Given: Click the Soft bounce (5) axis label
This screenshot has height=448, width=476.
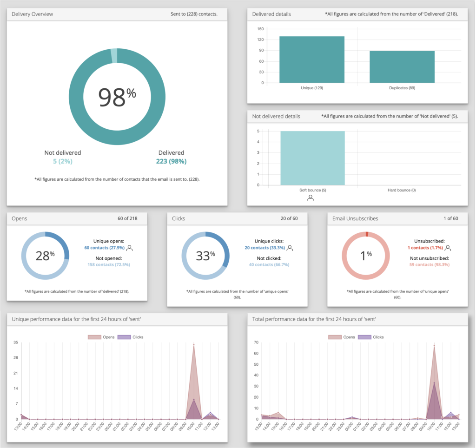Looking at the screenshot, I should coord(313,190).
